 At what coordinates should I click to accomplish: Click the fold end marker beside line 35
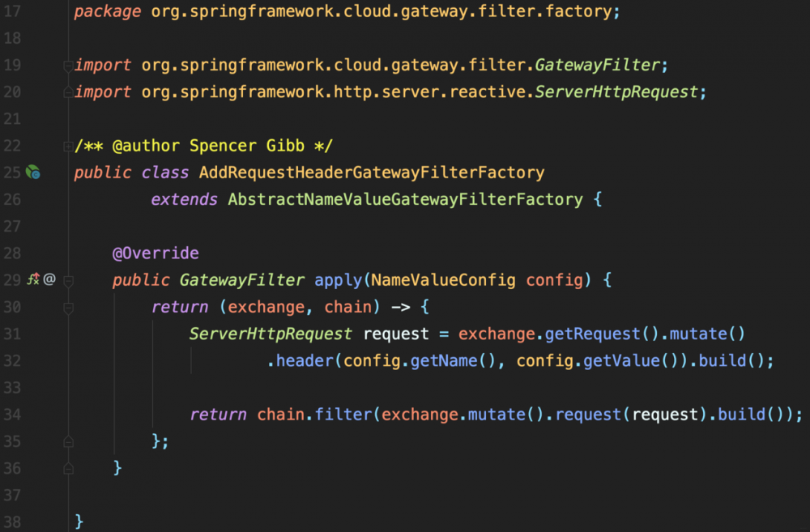coord(69,440)
